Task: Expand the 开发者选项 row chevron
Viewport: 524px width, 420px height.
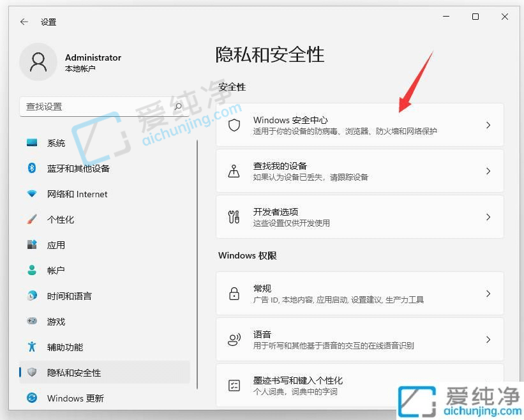Action: coord(487,217)
